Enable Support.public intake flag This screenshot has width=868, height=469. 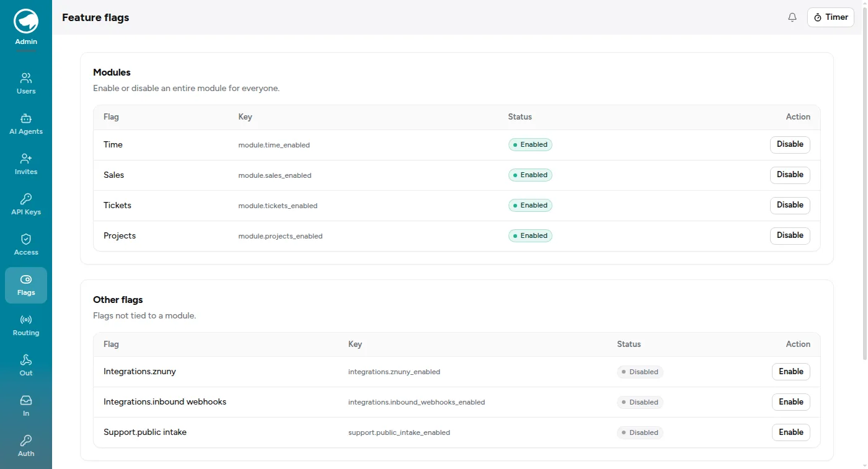[791, 432]
